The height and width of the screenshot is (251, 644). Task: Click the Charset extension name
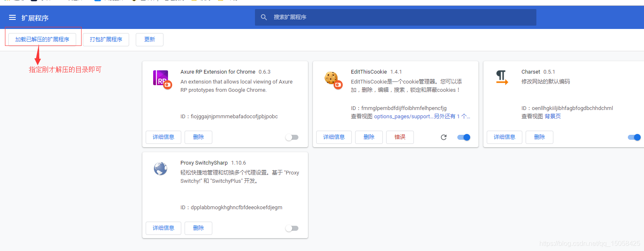pos(531,72)
